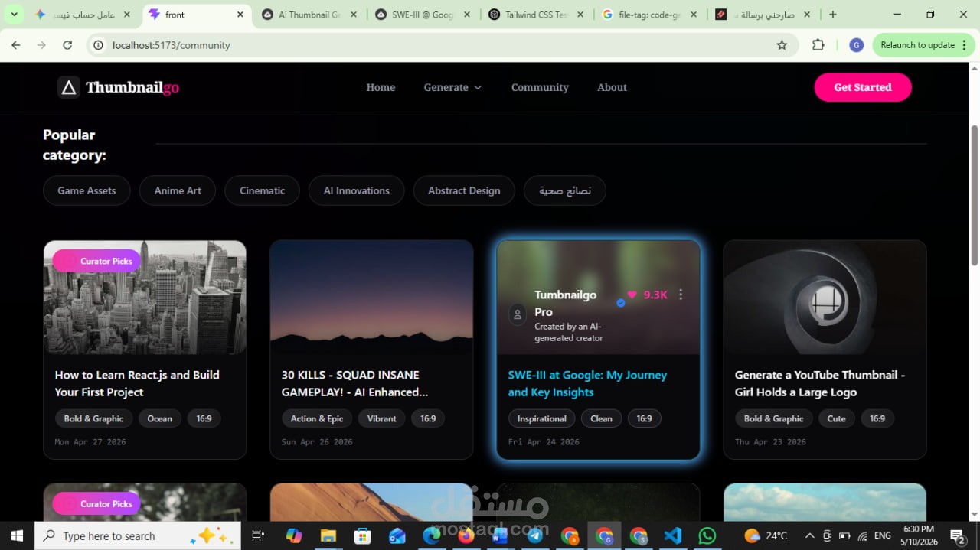This screenshot has height=550, width=980.
Task: Open Firefox from the taskbar
Action: click(466, 535)
